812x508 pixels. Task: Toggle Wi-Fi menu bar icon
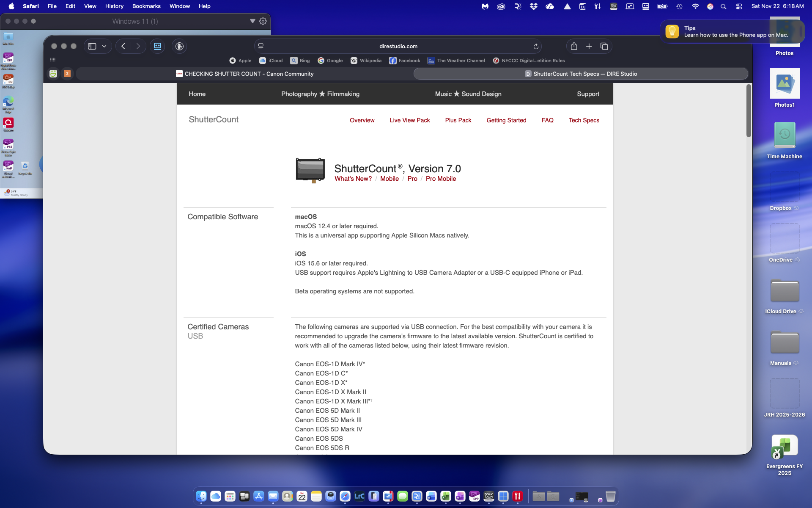point(695,6)
